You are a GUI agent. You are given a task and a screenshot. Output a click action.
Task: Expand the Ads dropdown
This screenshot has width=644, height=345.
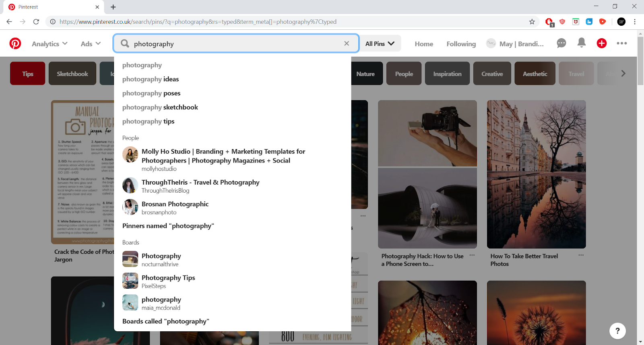(x=91, y=43)
